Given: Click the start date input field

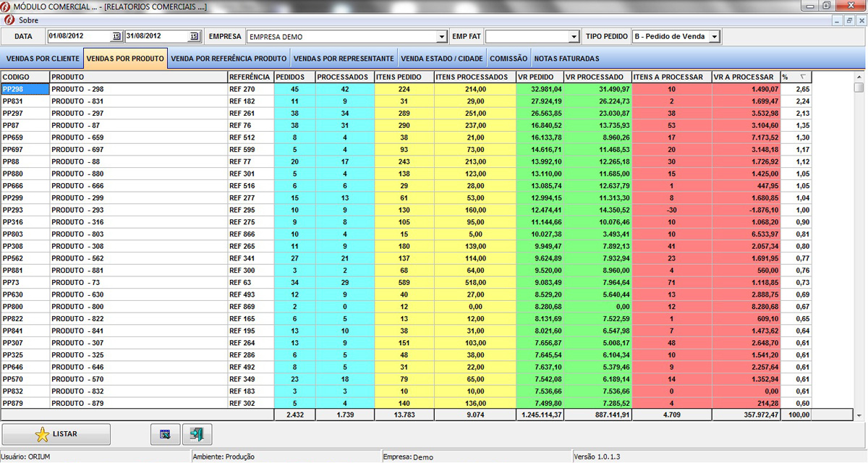Looking at the screenshot, I should 78,36.
